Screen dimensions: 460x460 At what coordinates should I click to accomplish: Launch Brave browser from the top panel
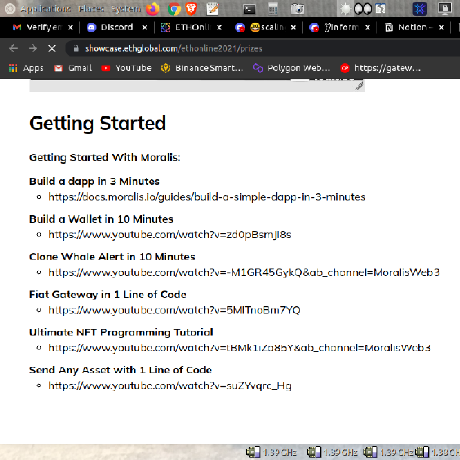191,9
